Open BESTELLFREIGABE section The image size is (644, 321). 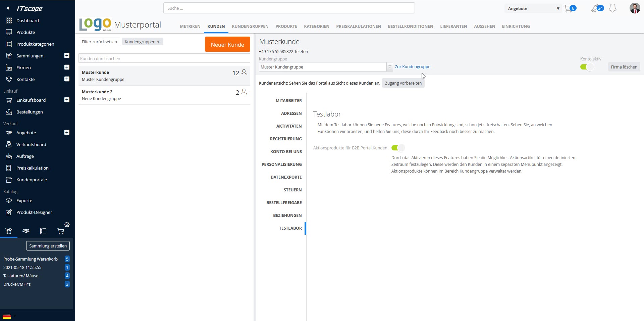point(284,202)
